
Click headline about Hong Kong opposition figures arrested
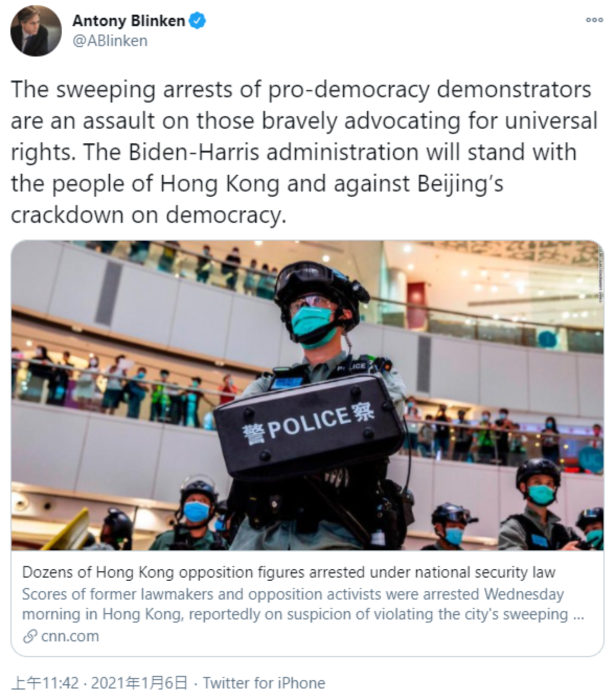click(289, 572)
